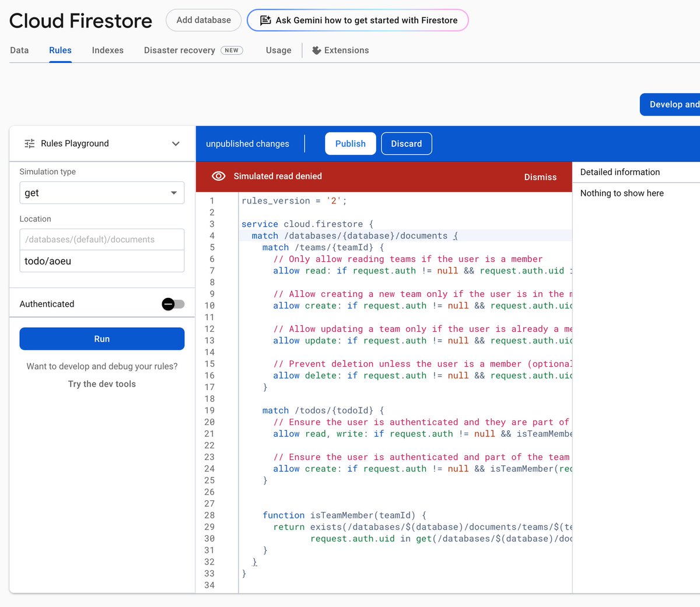This screenshot has height=607, width=700.
Task: Click the Location field containing todo/aoeu
Action: point(102,262)
